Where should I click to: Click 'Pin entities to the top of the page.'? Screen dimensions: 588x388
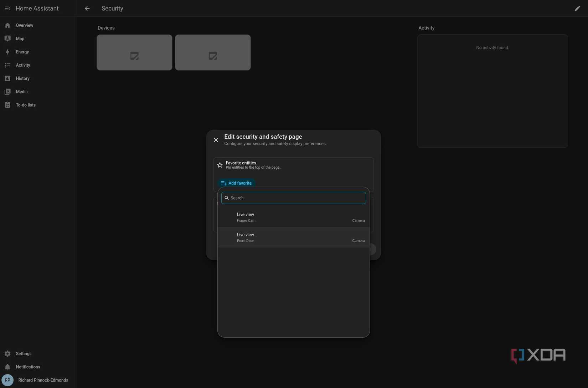253,168
